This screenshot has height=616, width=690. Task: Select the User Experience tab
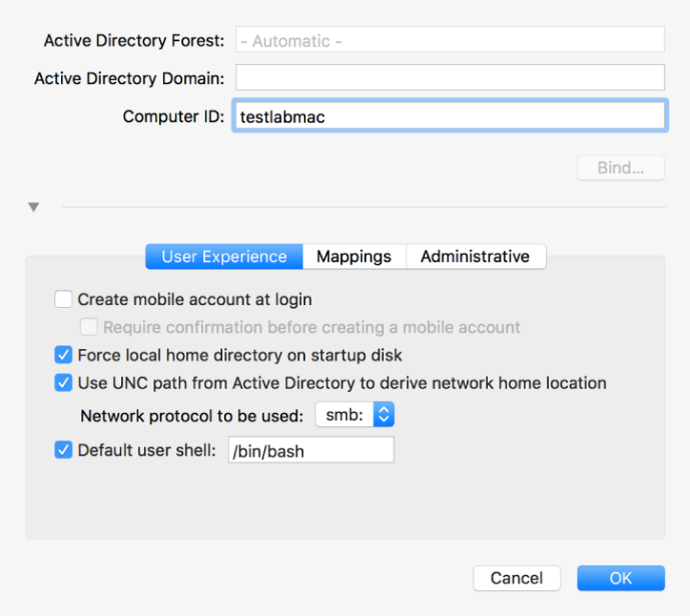(x=224, y=257)
